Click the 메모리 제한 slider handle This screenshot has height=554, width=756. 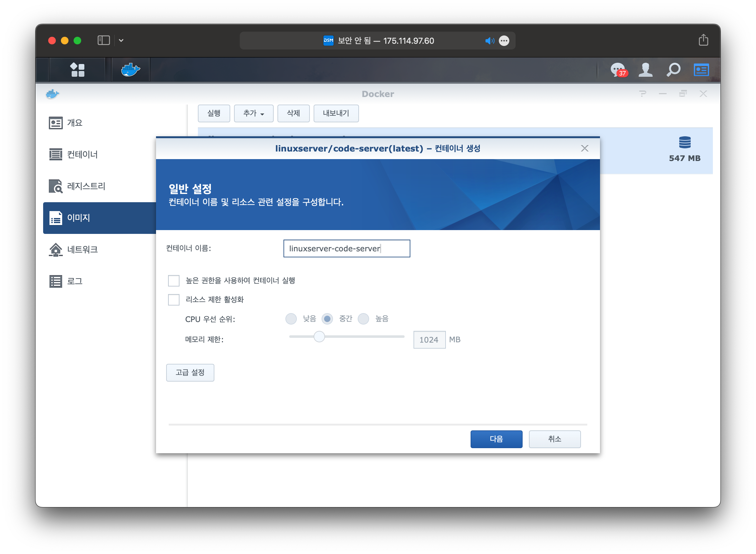(319, 337)
